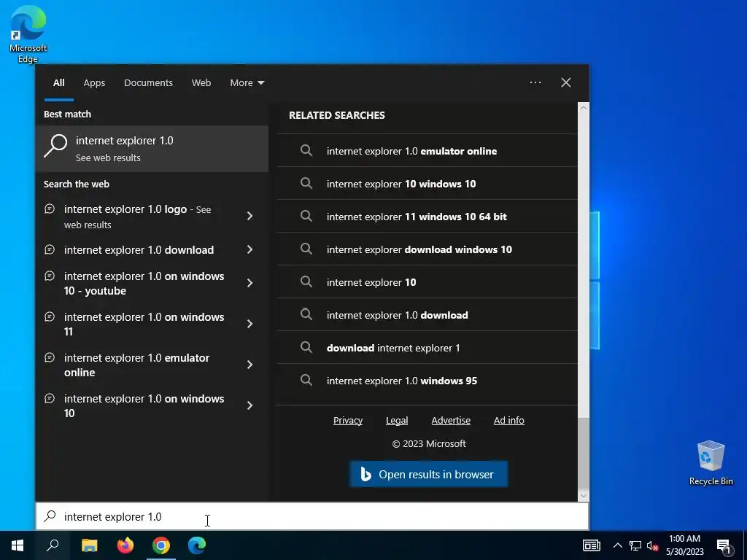Click search icon beside 11 windows 10 64 bit
Image resolution: width=747 pixels, height=560 pixels.
(x=306, y=216)
